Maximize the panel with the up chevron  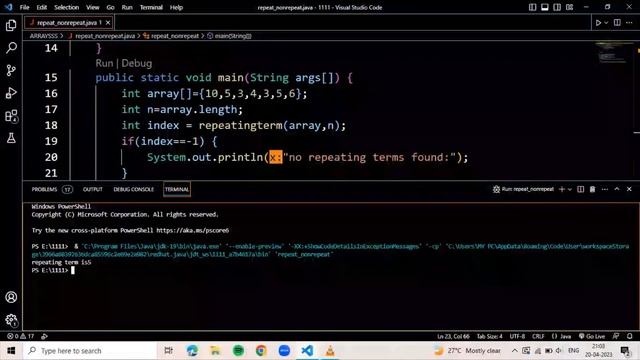click(x=617, y=189)
